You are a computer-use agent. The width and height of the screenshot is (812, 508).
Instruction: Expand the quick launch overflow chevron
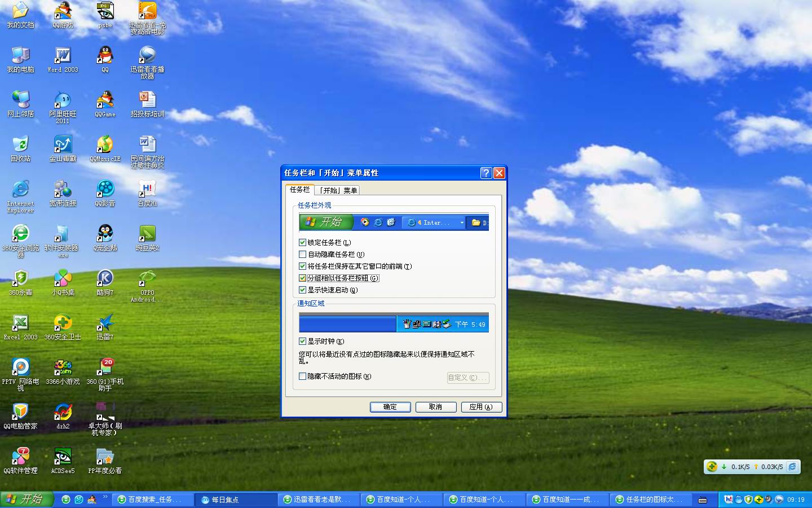tap(105, 497)
